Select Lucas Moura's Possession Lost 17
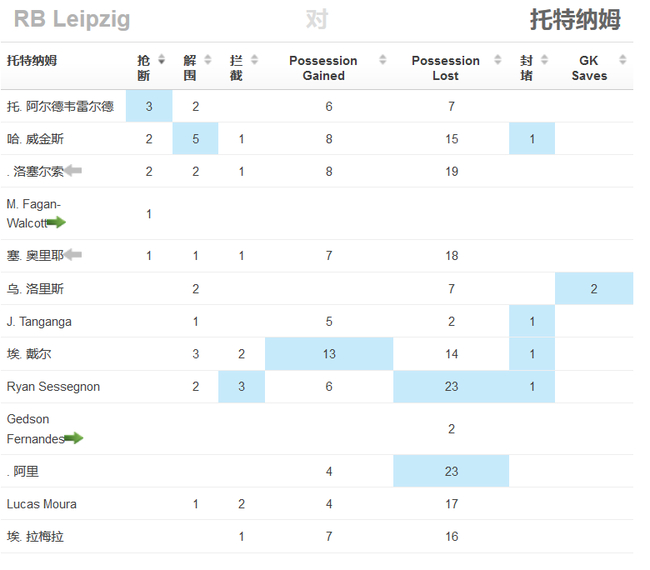The image size is (650, 570). coord(451,504)
